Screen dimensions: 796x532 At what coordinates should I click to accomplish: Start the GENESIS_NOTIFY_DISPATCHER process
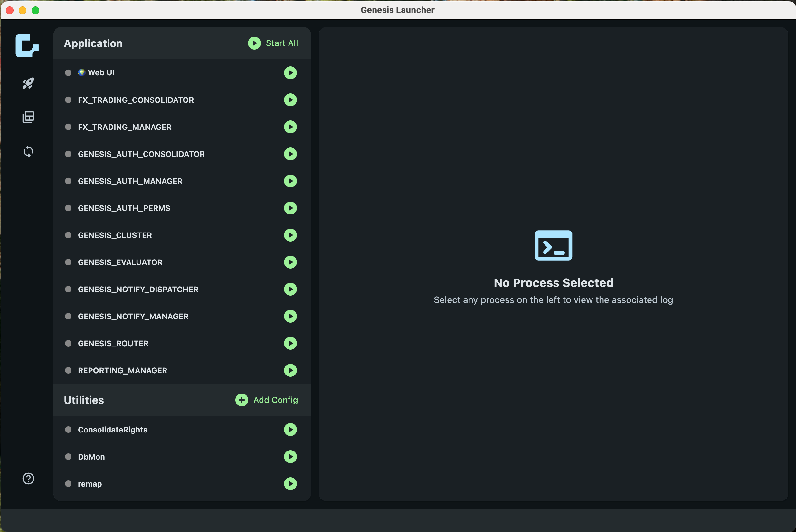(x=290, y=289)
